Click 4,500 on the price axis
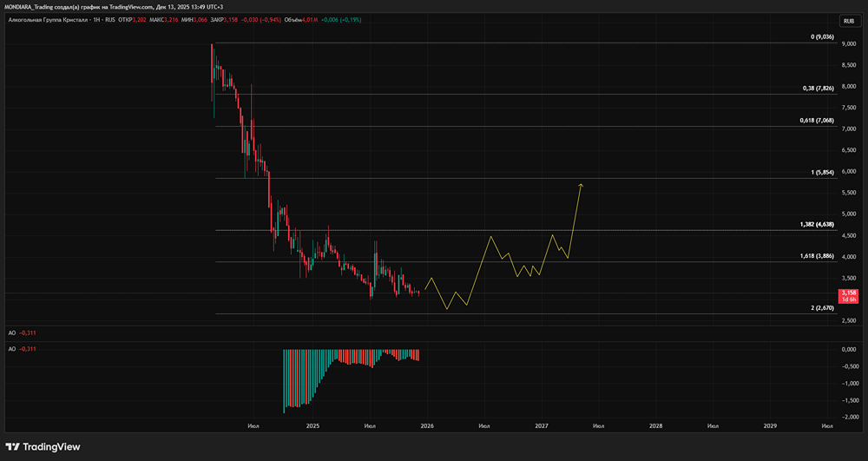 [x=849, y=235]
